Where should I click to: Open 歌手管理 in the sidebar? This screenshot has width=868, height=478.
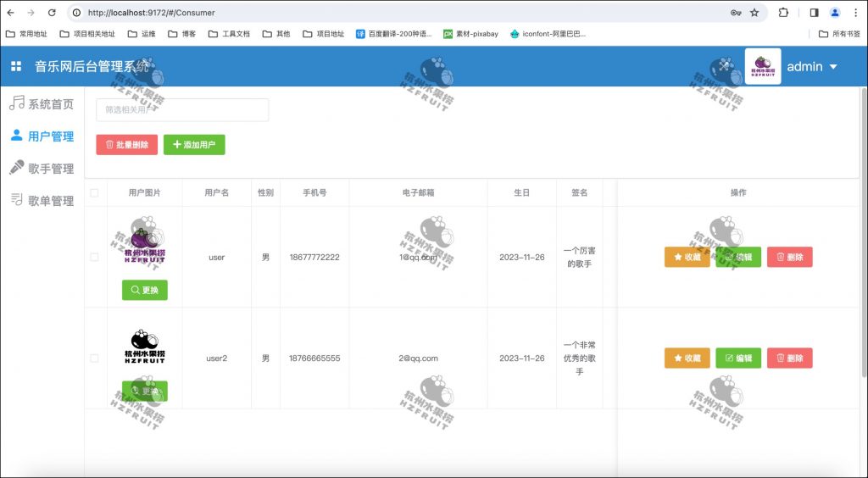point(42,168)
